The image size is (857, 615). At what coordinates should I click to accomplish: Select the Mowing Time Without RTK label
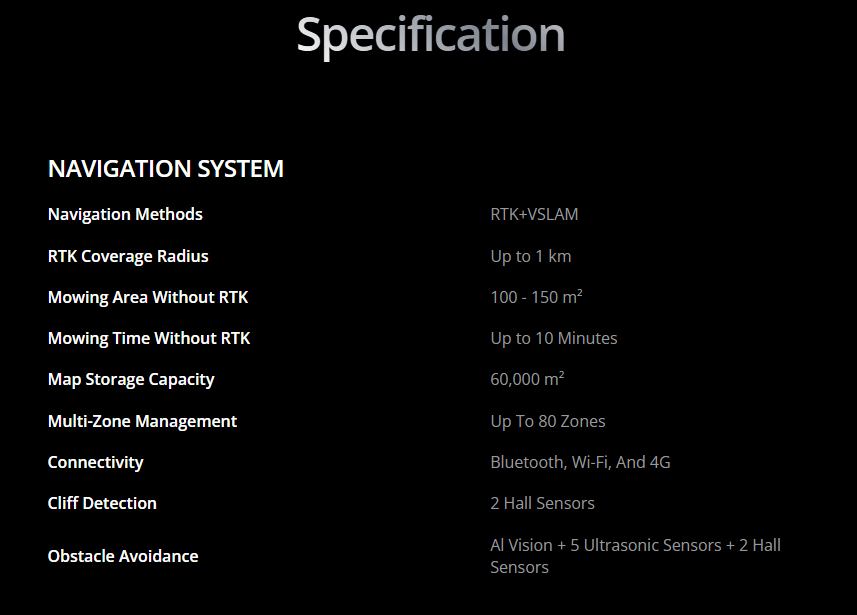pos(149,338)
